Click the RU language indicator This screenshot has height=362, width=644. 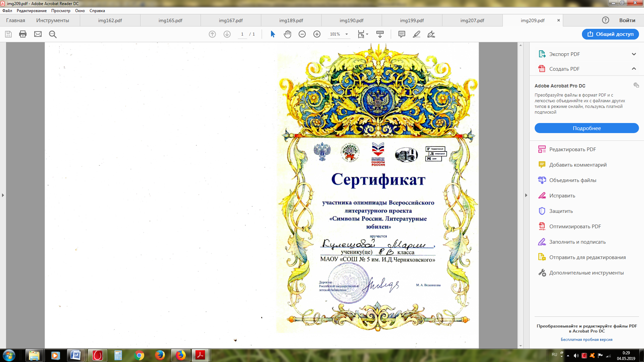pos(554,355)
